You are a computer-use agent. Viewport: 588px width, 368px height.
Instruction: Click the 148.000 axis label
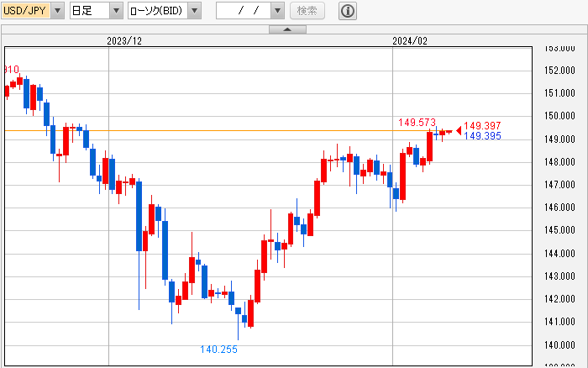[x=559, y=162]
